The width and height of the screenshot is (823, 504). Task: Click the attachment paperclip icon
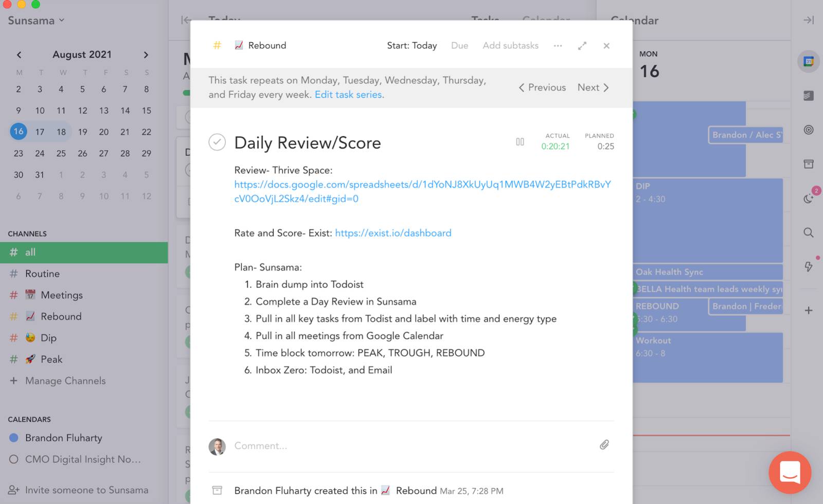(604, 445)
